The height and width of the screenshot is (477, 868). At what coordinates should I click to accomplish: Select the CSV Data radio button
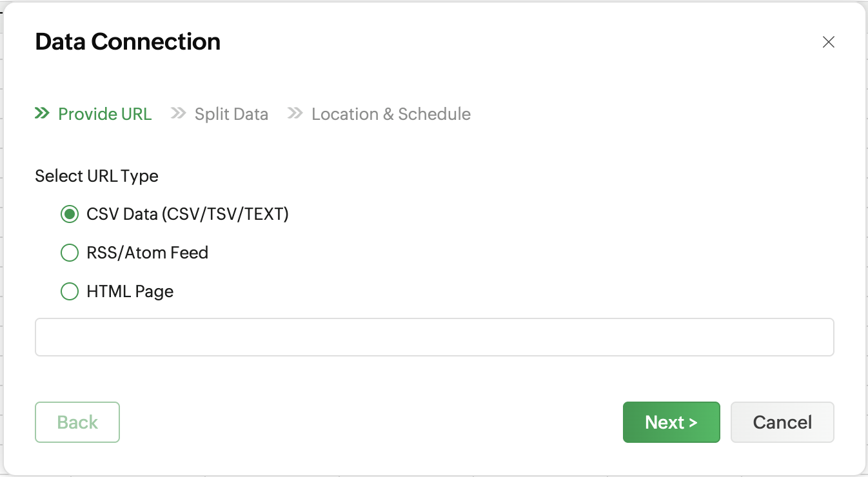(69, 214)
